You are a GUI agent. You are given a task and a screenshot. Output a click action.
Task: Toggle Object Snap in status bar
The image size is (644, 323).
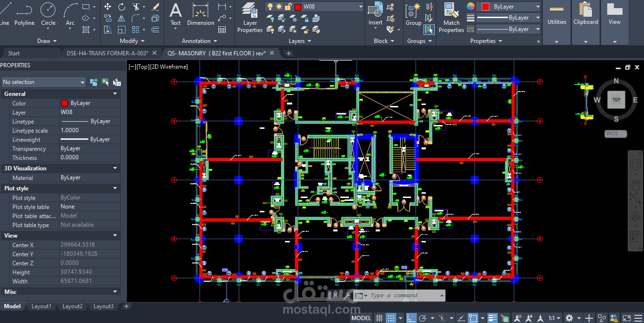click(473, 318)
